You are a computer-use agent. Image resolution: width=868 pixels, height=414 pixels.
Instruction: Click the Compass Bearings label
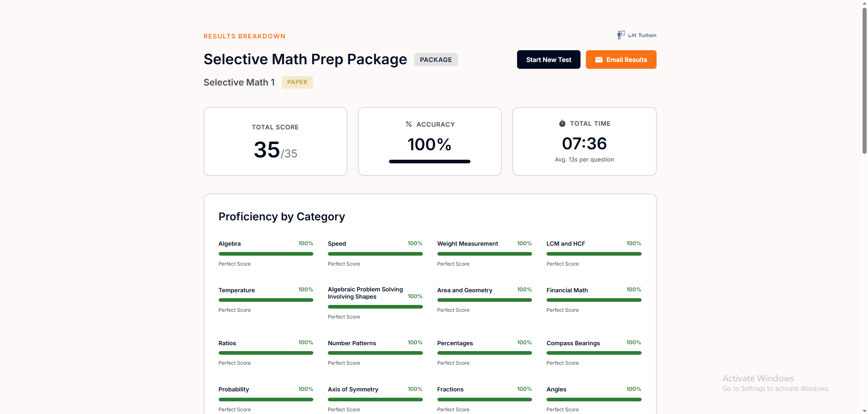pyautogui.click(x=573, y=343)
